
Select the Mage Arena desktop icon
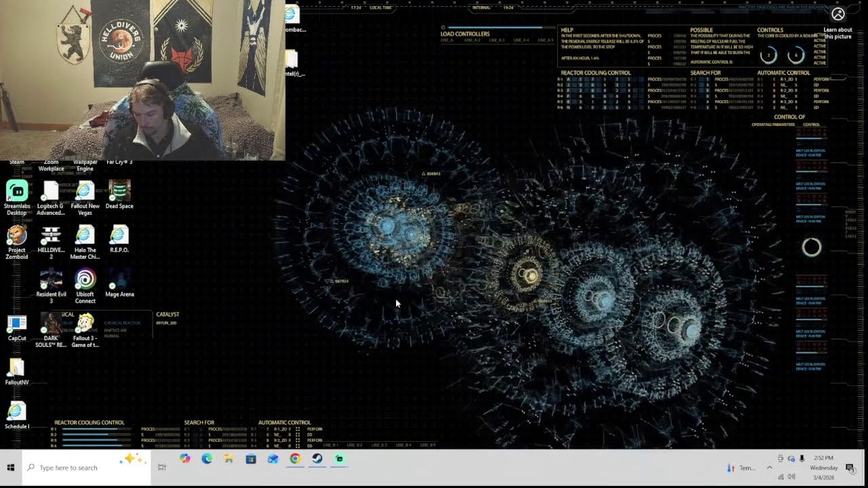[x=119, y=283]
